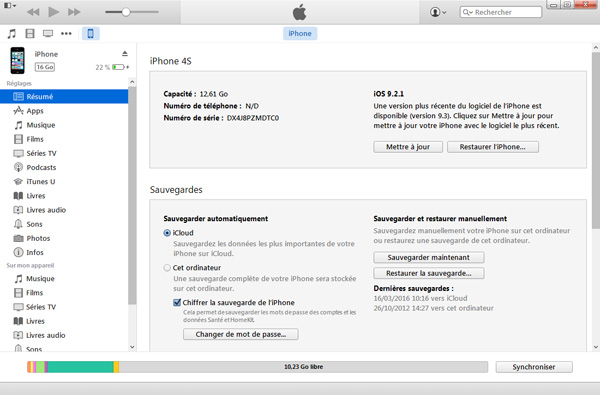
Task: Click sidebar scrollbar up arrow
Action: pos(132,82)
